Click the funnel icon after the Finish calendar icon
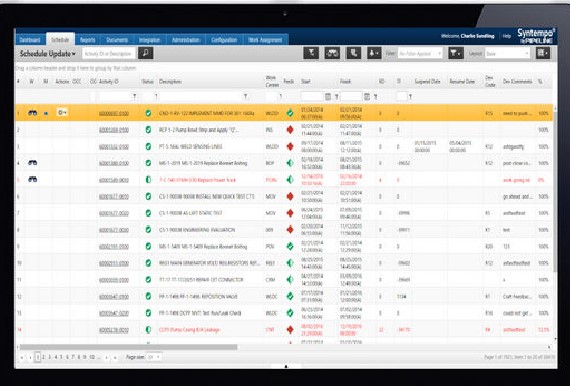The height and width of the screenshot is (386, 570). pyautogui.click(x=375, y=97)
